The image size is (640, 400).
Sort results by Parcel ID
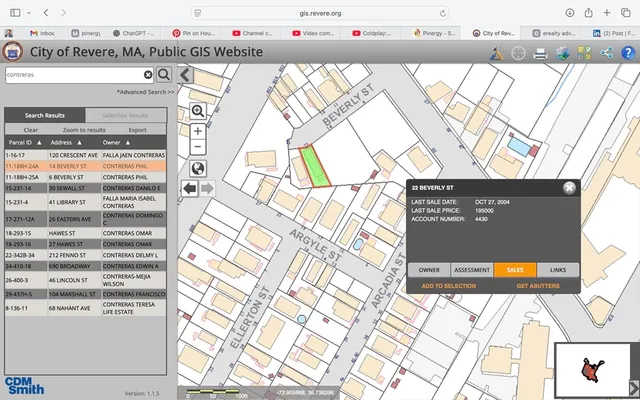pos(24,143)
